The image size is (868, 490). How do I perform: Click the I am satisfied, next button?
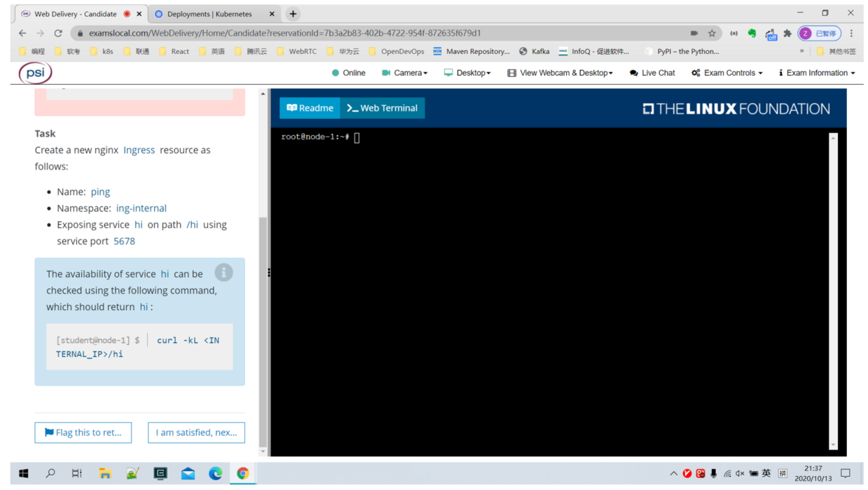(196, 433)
